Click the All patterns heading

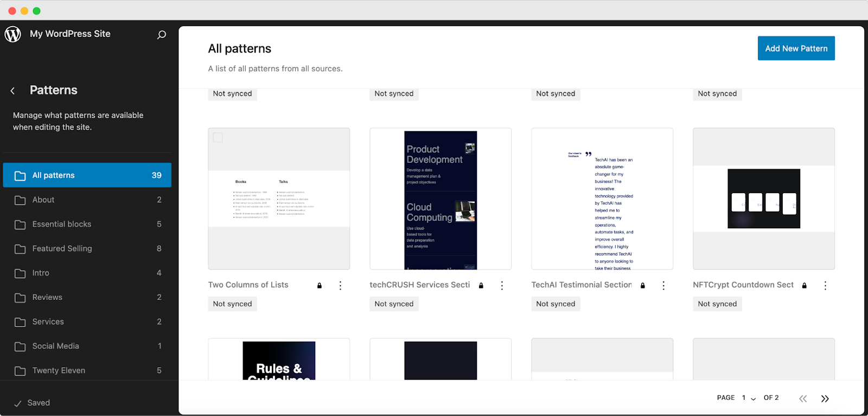[x=240, y=49]
